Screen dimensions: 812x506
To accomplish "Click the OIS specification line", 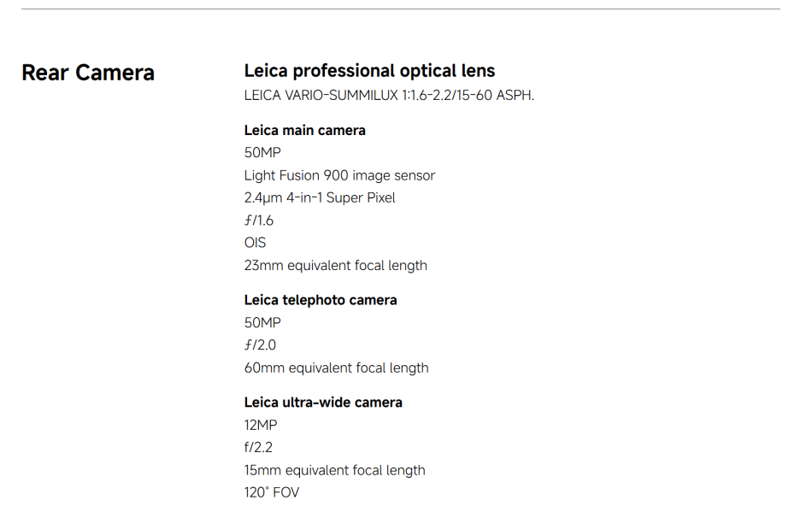I will click(x=255, y=243).
